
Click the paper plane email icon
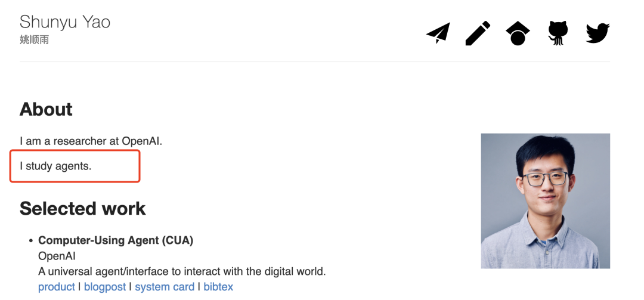[x=438, y=33]
